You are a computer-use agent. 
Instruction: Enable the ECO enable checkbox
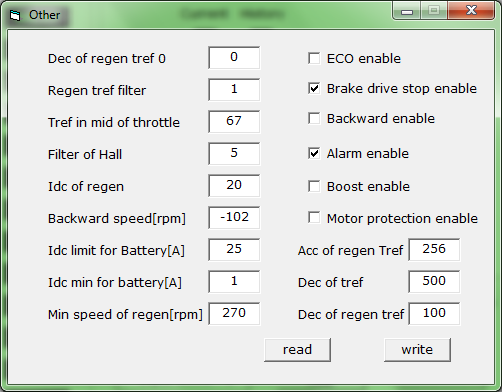(314, 58)
